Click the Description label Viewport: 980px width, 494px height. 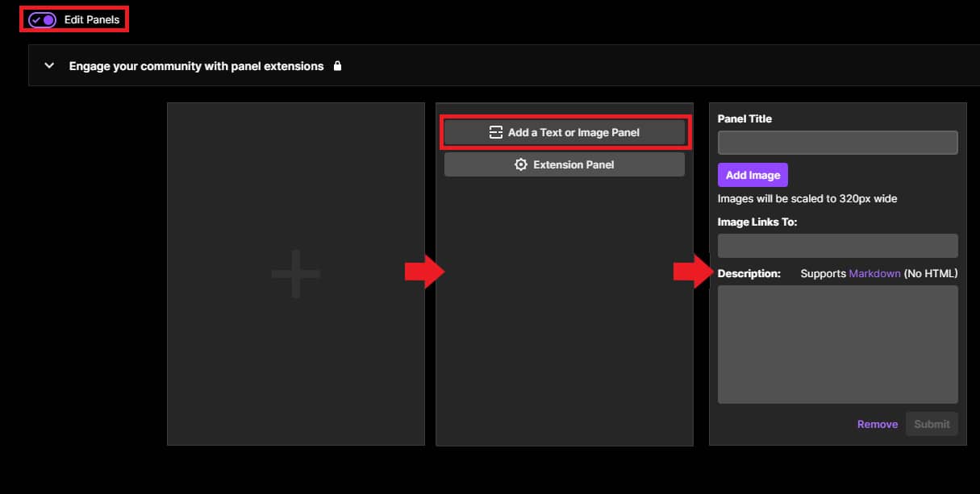pyautogui.click(x=749, y=273)
